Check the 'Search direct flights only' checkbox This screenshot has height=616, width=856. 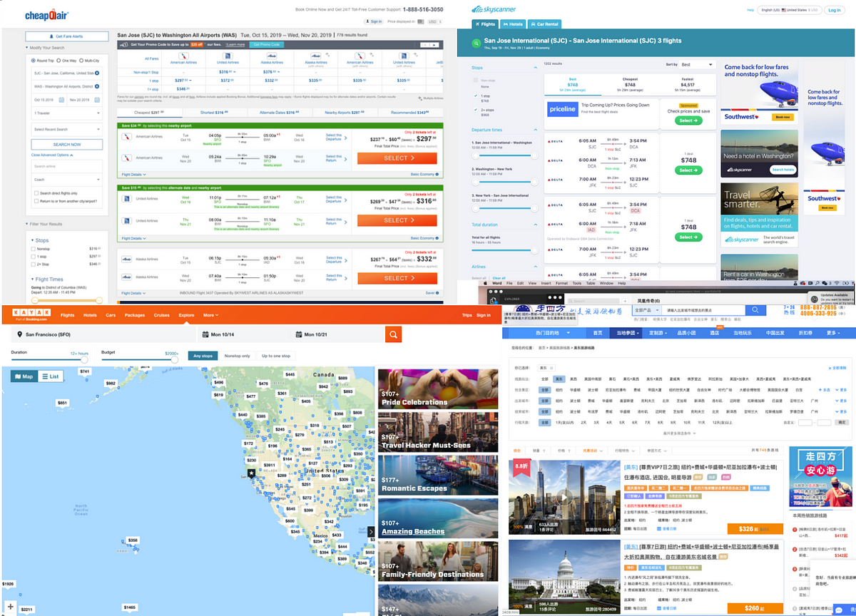(x=36, y=193)
